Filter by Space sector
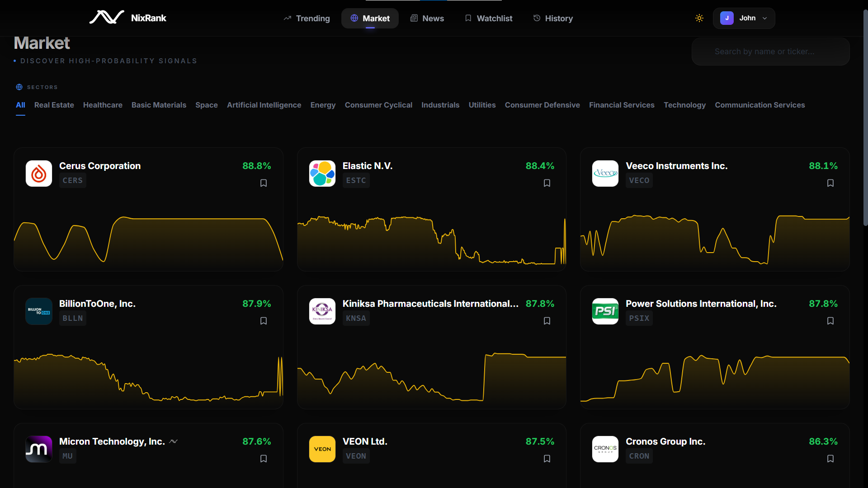 click(207, 105)
